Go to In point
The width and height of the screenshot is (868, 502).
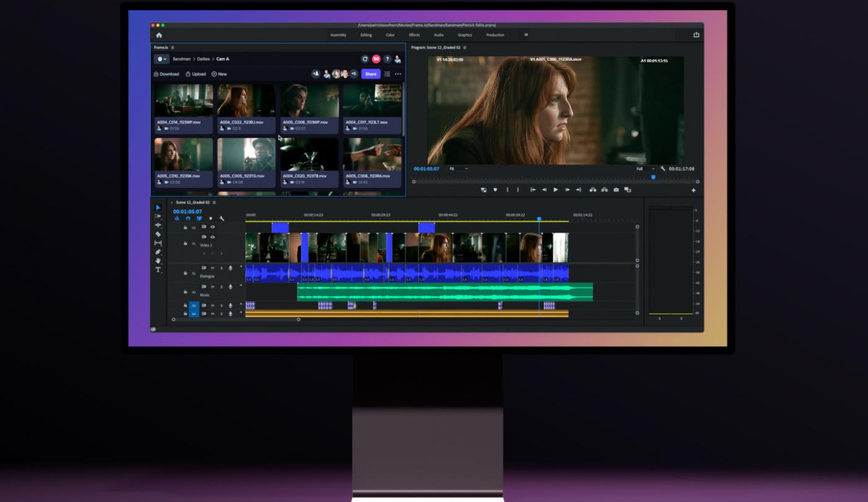[x=533, y=190]
